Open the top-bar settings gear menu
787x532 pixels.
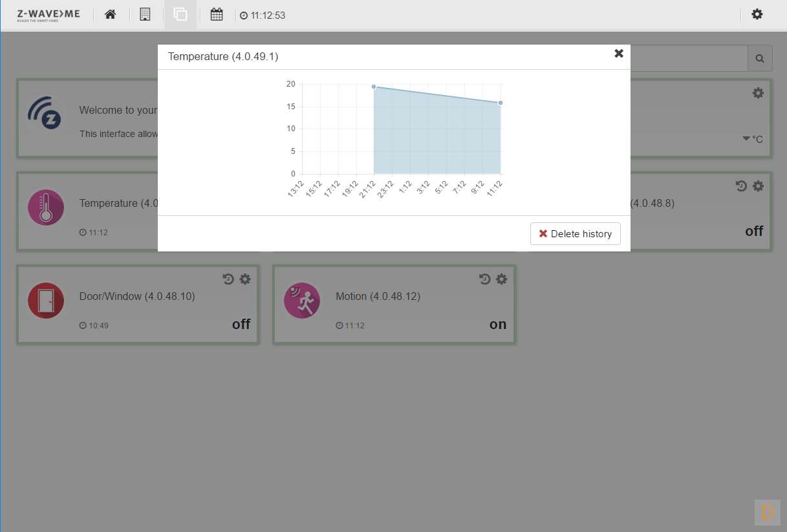pyautogui.click(x=757, y=14)
